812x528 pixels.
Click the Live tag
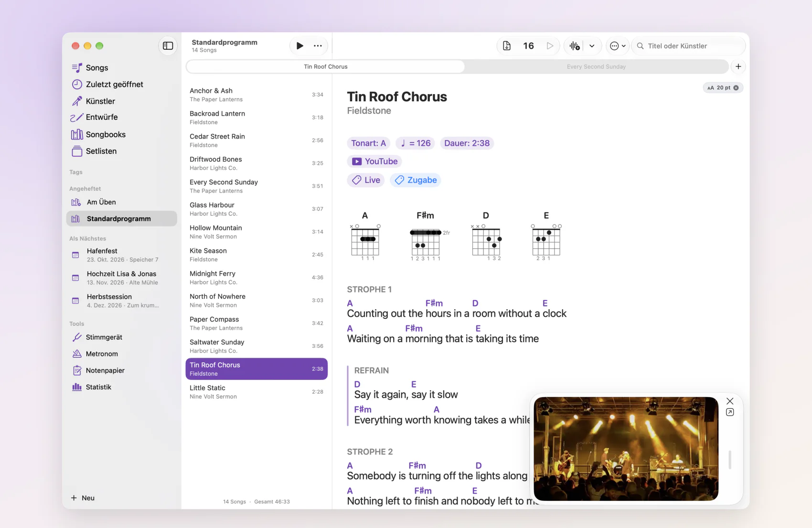tap(366, 180)
